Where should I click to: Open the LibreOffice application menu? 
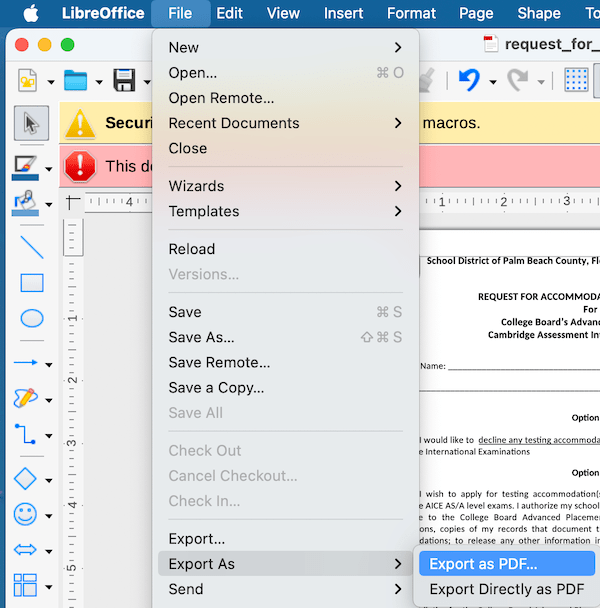coord(103,13)
